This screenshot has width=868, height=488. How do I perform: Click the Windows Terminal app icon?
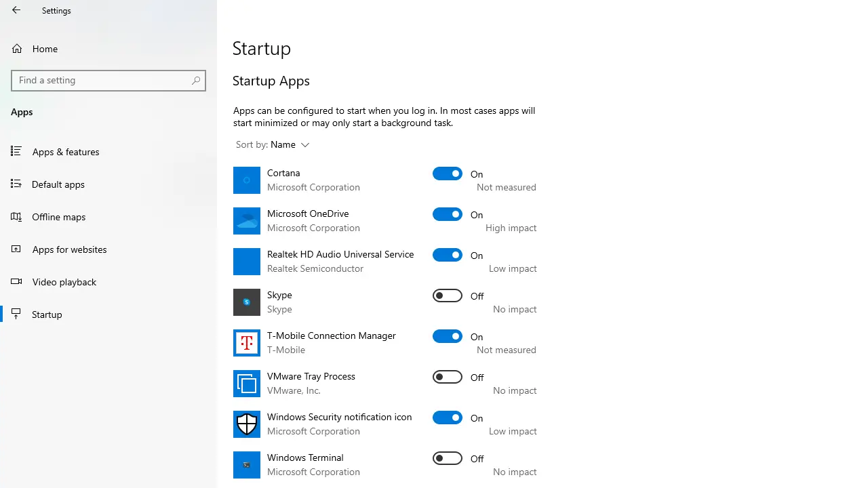247,465
